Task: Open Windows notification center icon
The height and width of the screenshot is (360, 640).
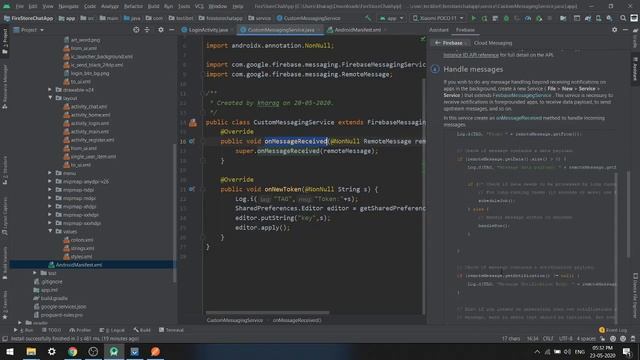Action: (627, 351)
